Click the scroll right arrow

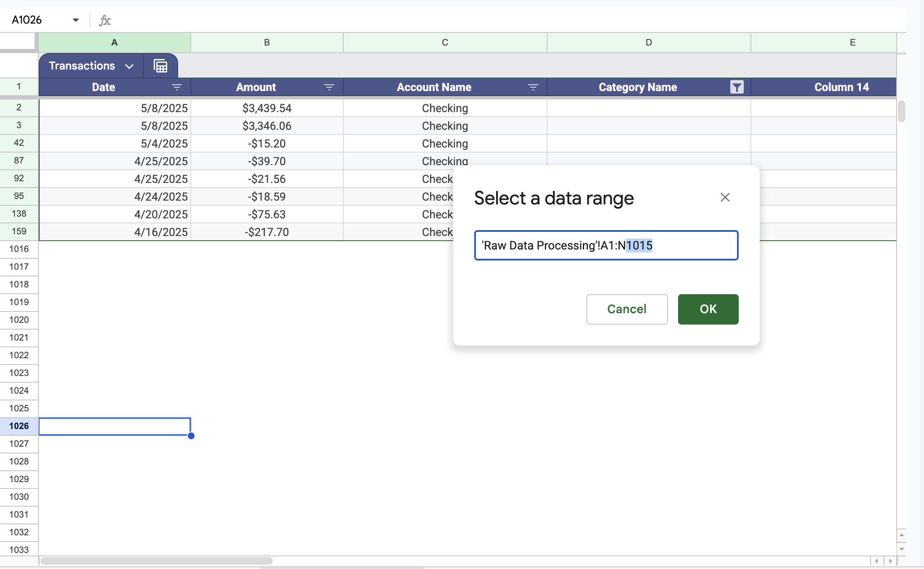(890, 561)
